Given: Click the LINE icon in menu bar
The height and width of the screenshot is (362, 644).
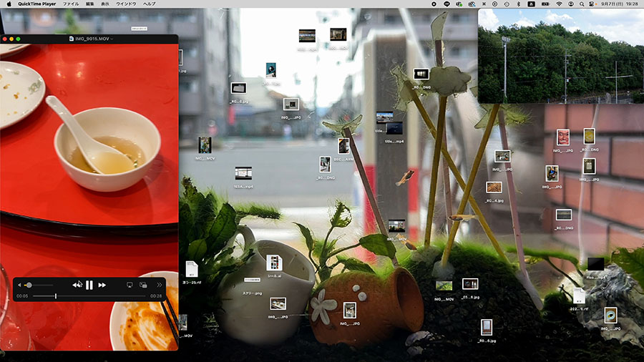Looking at the screenshot, I should [447, 4].
